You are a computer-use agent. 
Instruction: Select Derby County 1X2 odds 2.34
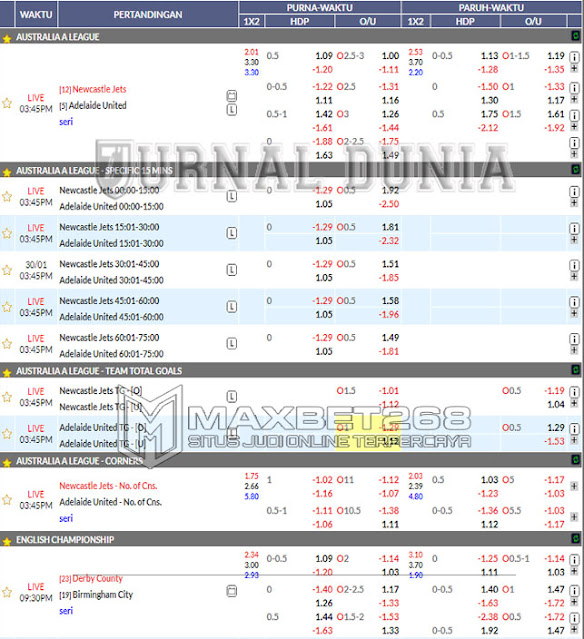pos(251,555)
